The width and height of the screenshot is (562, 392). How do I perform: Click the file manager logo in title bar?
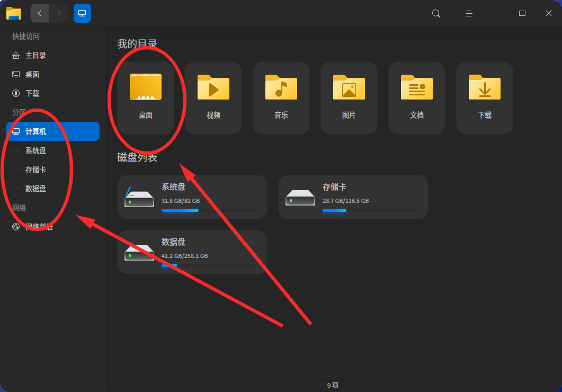(14, 13)
